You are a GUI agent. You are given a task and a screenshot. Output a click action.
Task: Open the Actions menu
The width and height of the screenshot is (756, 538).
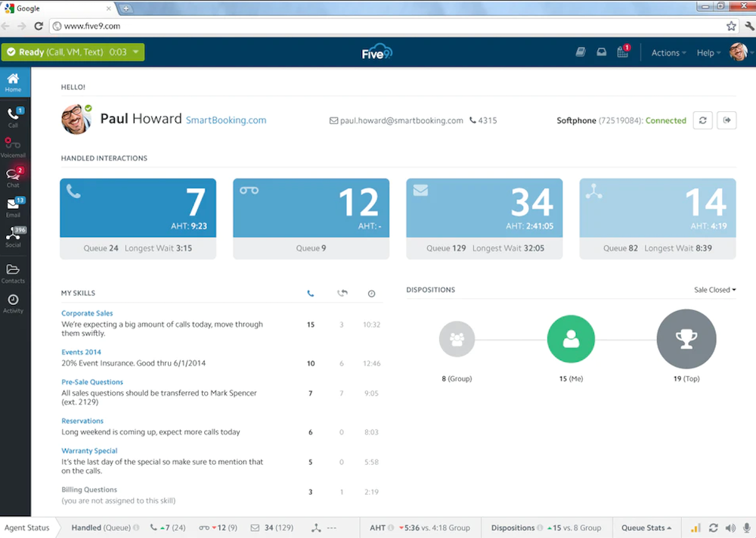668,53
